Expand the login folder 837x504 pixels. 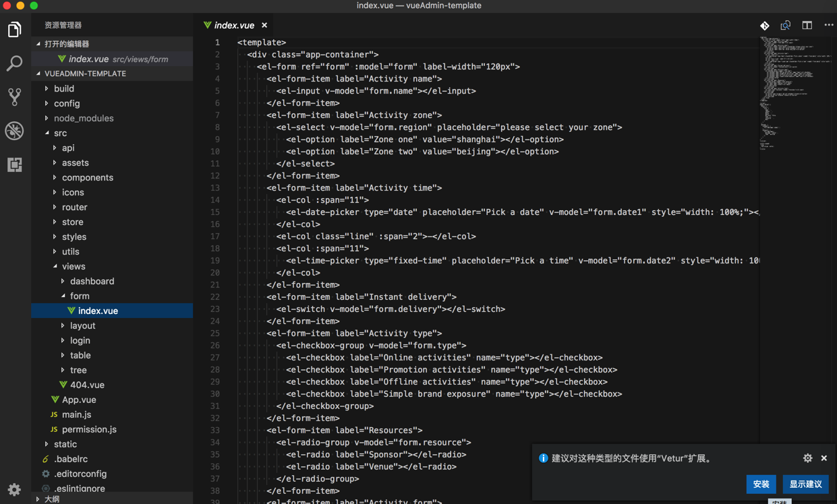pyautogui.click(x=63, y=340)
